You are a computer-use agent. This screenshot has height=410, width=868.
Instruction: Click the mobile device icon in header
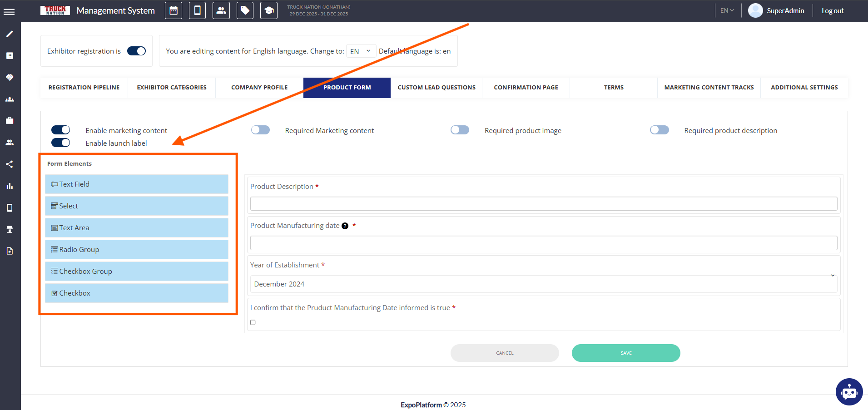tap(197, 10)
